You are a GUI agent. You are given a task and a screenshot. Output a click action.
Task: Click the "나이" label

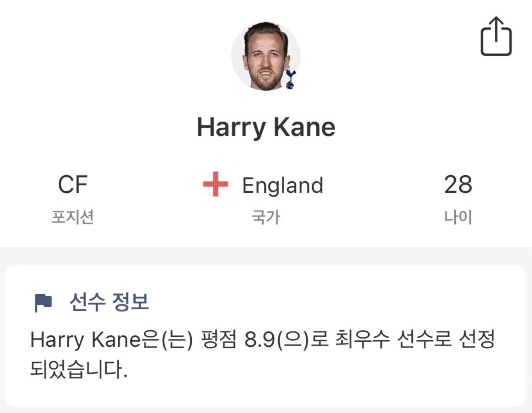pyautogui.click(x=458, y=217)
